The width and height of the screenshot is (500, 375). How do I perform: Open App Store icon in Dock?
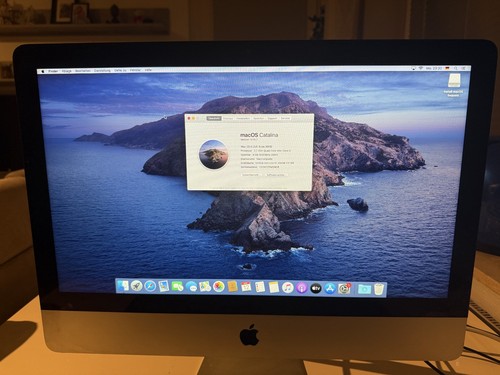point(329,289)
